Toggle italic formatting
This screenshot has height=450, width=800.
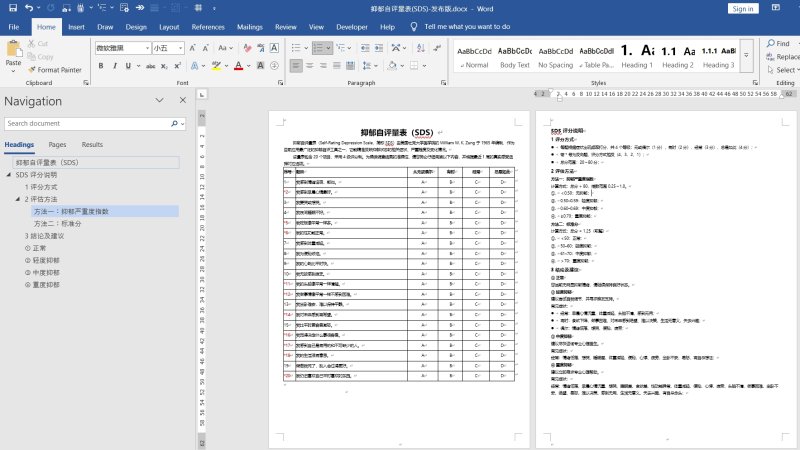[x=115, y=66]
